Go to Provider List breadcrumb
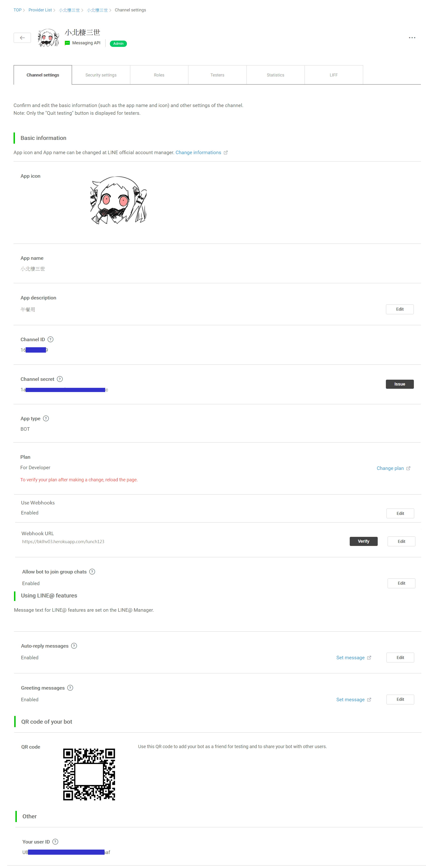Image resolution: width=426 pixels, height=868 pixels. tap(40, 10)
